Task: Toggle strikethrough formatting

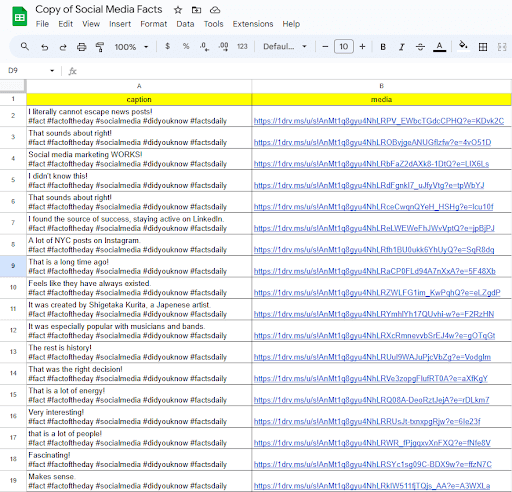Action: tap(420, 47)
